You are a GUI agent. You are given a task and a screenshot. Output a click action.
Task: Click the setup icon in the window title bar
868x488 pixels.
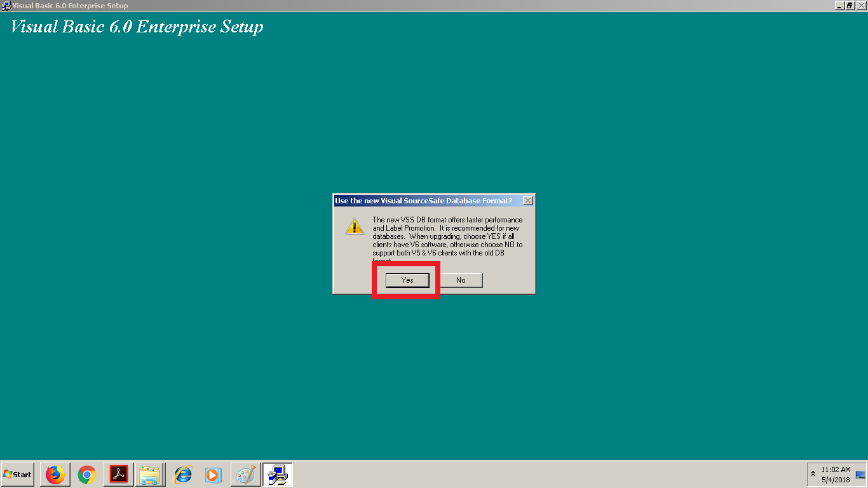6,6
